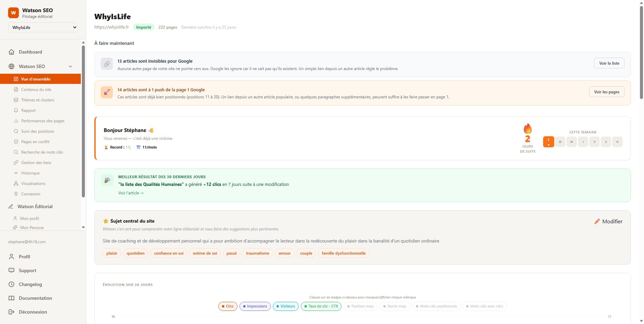Collapse the Watson SEO section

tap(70, 66)
